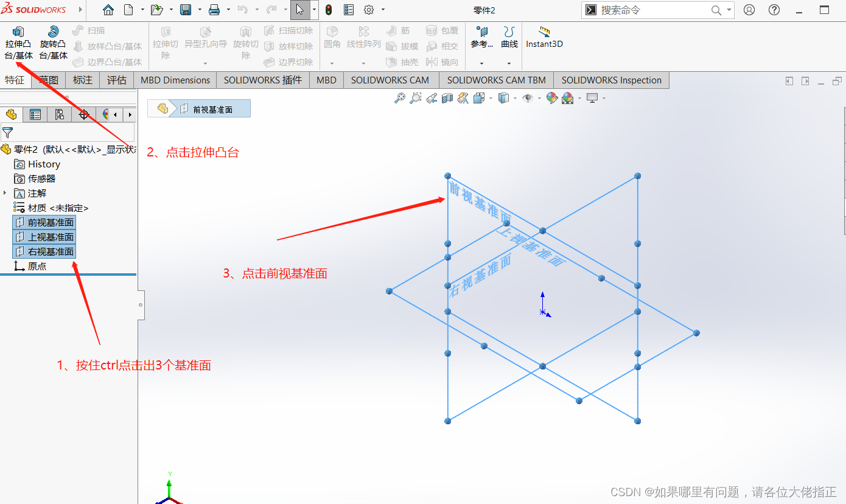Click the Zoom to Fit magnifier icon

(x=400, y=98)
